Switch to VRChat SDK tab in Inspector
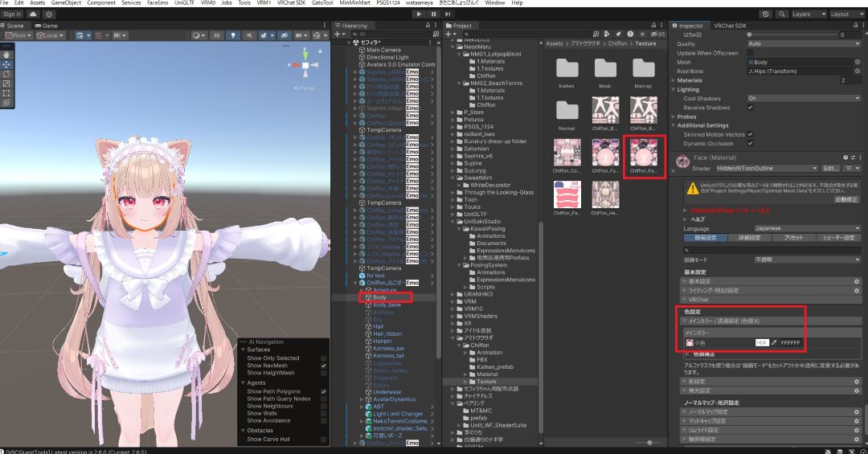868x454 pixels. coord(730,26)
